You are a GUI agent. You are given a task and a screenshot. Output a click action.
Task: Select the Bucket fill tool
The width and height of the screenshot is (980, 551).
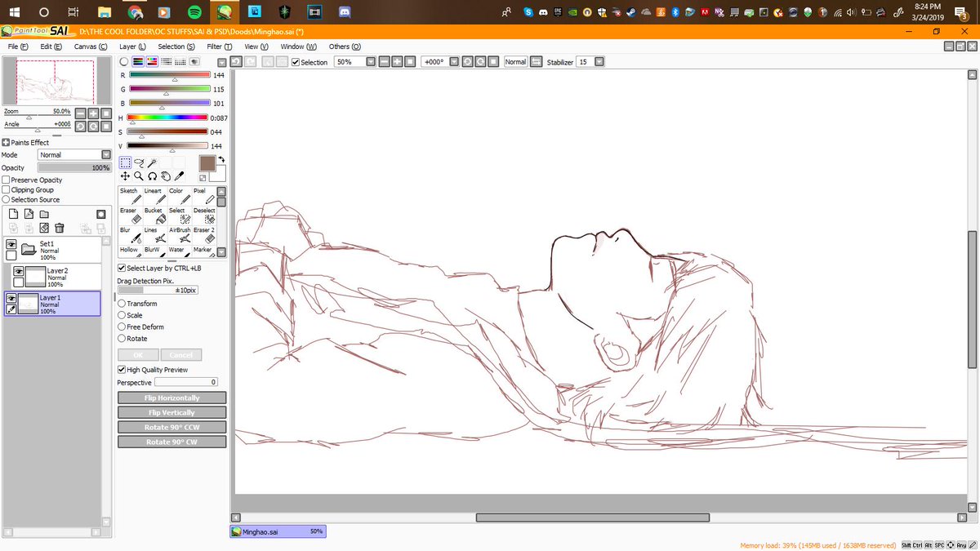tap(154, 216)
